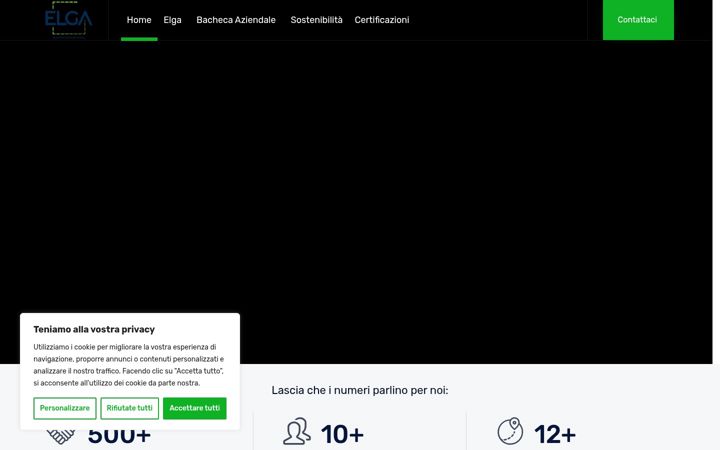Click 'Lascia che i numeri parlino per noi:' text

tap(360, 390)
